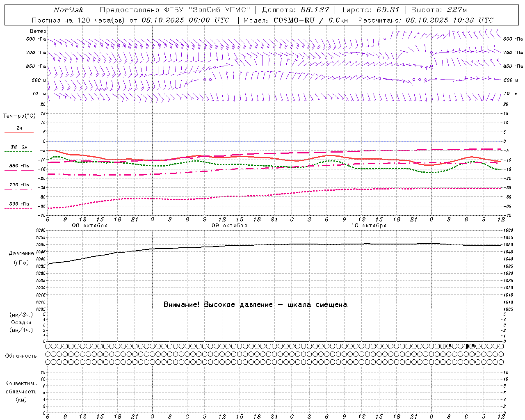
Task: Click the 08 октября date label
Action: pos(90,226)
